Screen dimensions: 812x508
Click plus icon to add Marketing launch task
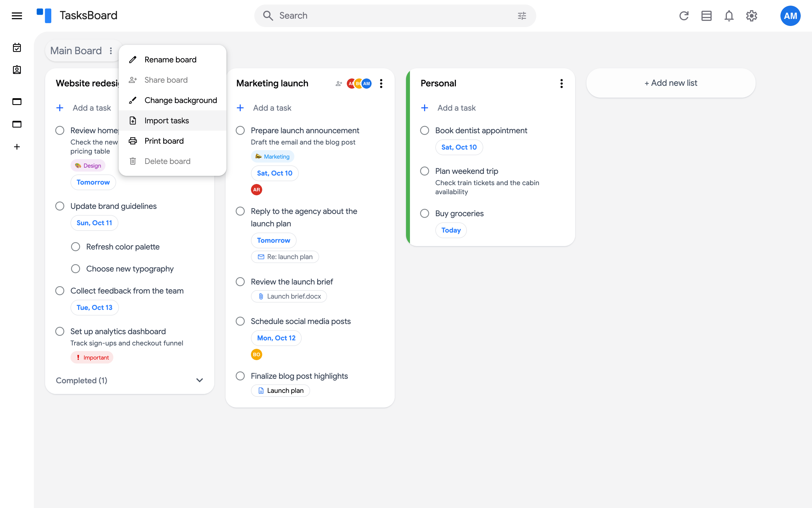240,108
